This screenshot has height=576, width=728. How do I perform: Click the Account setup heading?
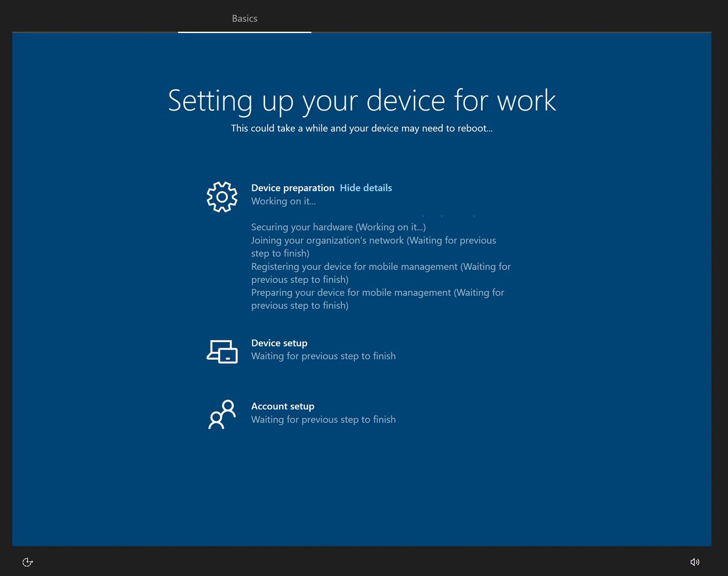point(283,406)
